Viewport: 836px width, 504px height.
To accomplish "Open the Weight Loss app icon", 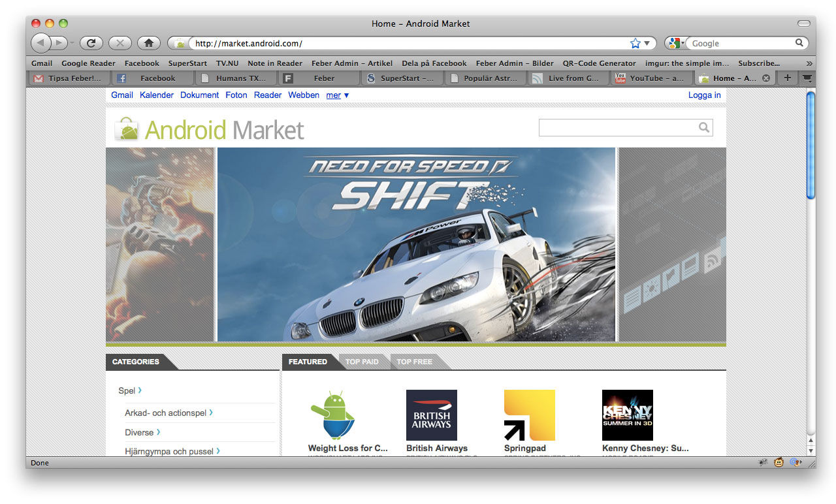I will [333, 415].
